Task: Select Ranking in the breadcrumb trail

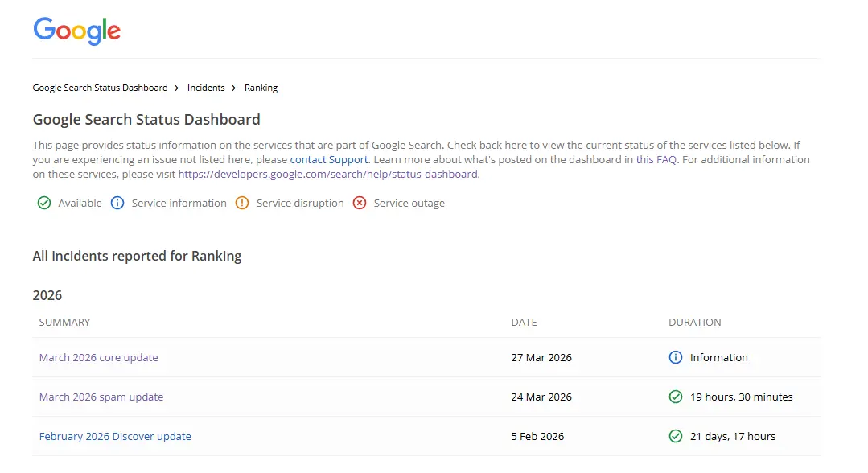Action: point(261,88)
